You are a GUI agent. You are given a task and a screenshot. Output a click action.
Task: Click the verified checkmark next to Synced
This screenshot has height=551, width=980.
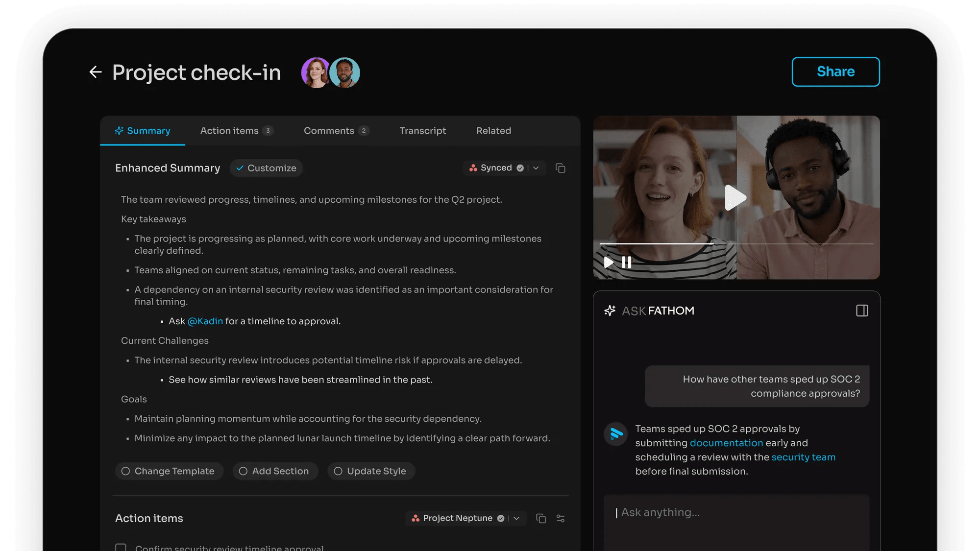coord(520,168)
